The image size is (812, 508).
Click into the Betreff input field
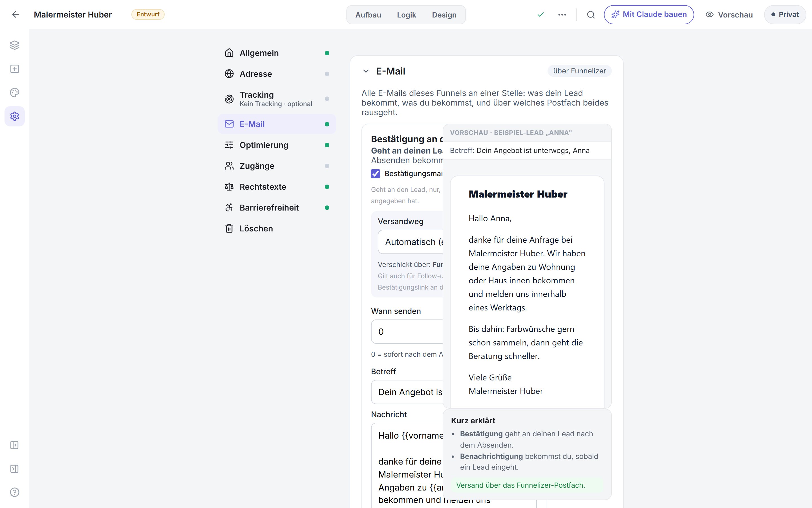[x=407, y=392]
